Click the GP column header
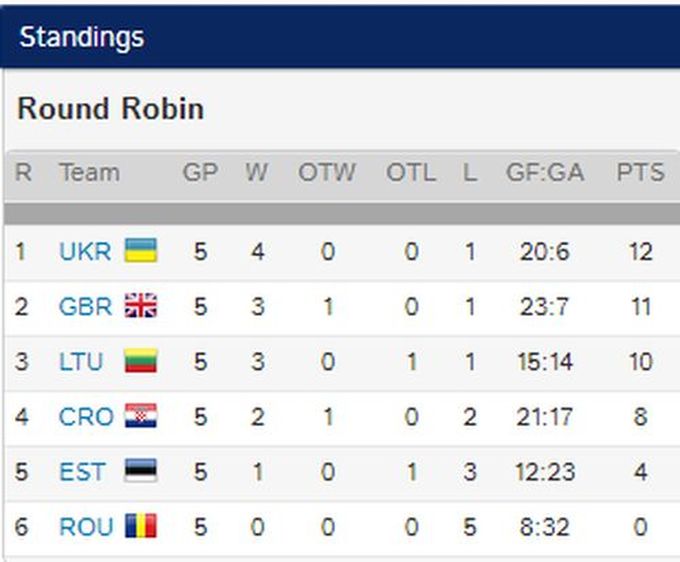Screen dimensions: 680x562 [200, 173]
